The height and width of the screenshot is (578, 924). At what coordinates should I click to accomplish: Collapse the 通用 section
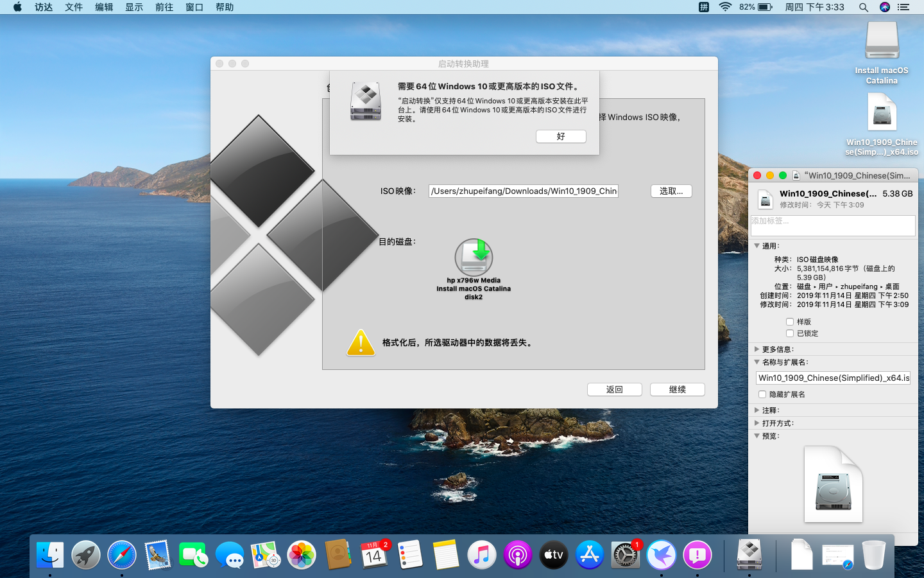click(x=757, y=246)
